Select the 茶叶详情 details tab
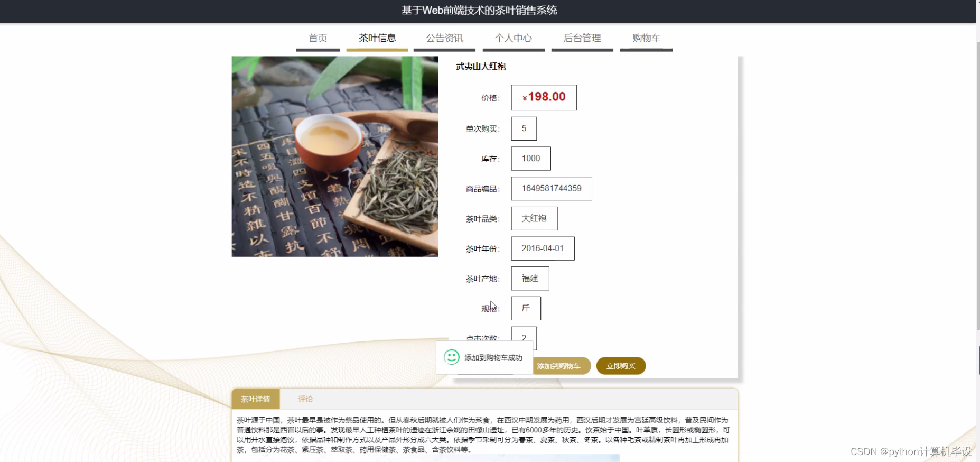Screen dimensions: 980x462 256,399
